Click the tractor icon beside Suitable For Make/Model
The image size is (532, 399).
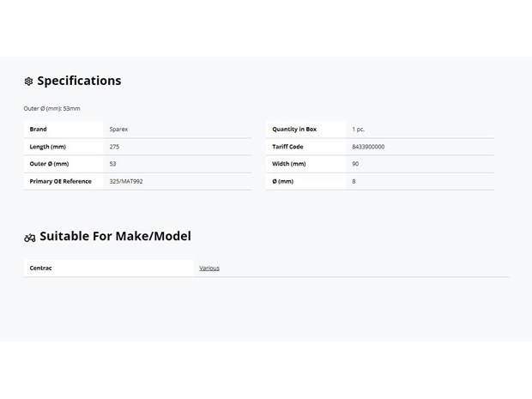[x=30, y=238]
